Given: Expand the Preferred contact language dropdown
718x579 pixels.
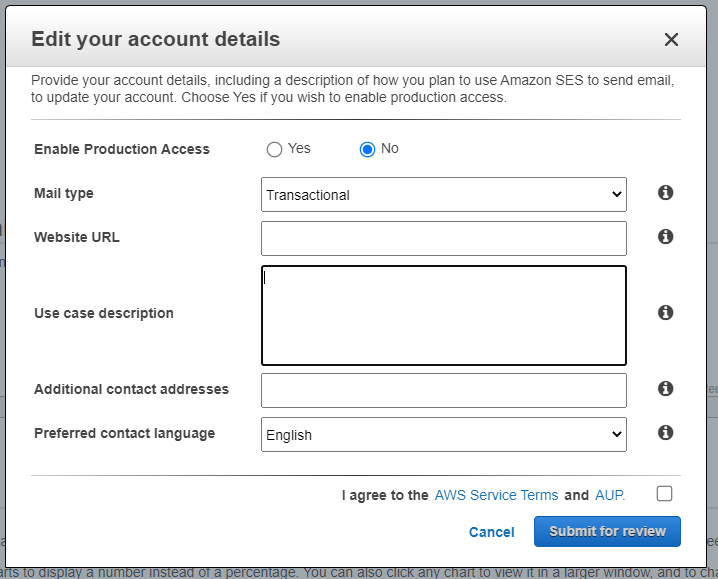Looking at the screenshot, I should 443,435.
